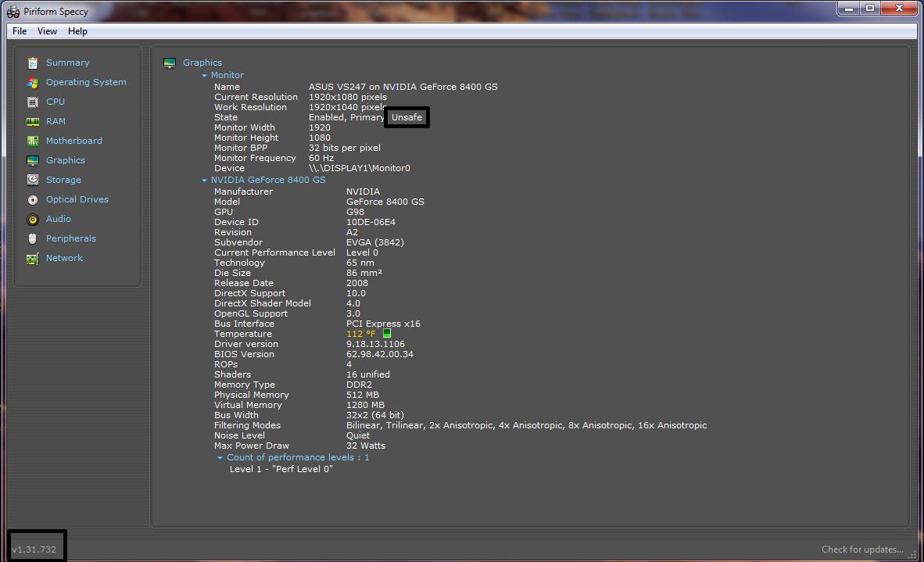This screenshot has height=562, width=924.
Task: Click the Virtual Memory value 1280 MB
Action: coord(365,405)
